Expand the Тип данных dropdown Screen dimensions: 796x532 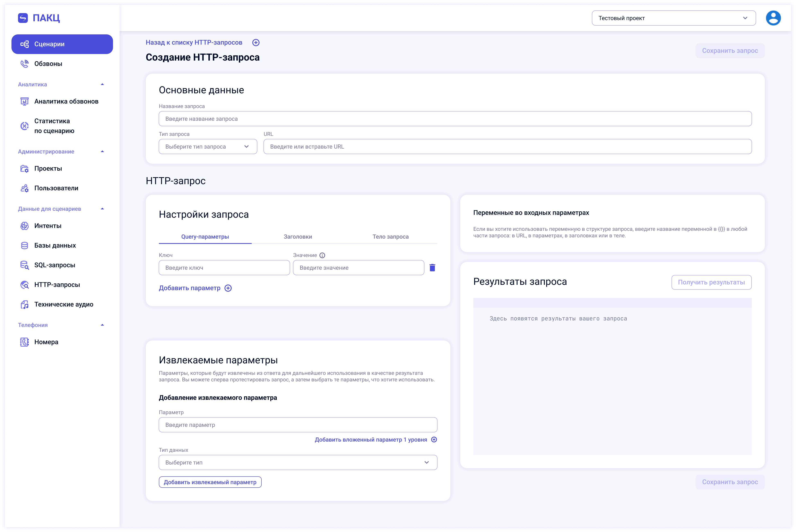point(298,462)
